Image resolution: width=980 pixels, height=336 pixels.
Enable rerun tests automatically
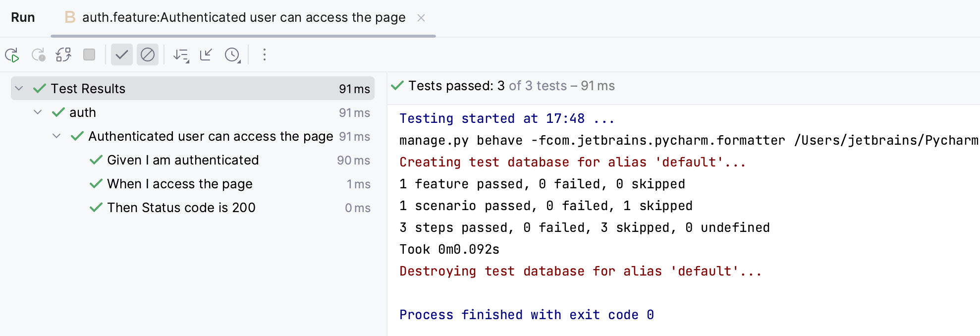pyautogui.click(x=63, y=55)
